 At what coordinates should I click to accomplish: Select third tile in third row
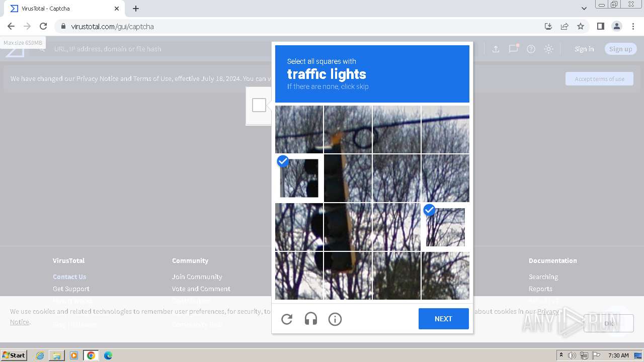tap(396, 227)
